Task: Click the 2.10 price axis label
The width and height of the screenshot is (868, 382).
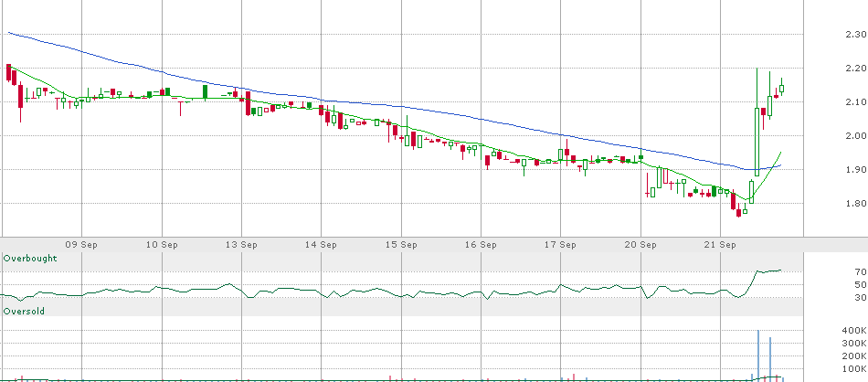Action: click(x=855, y=101)
